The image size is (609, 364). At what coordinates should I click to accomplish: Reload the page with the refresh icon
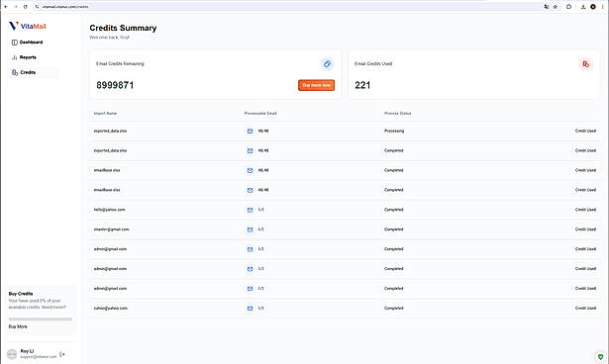point(26,7)
